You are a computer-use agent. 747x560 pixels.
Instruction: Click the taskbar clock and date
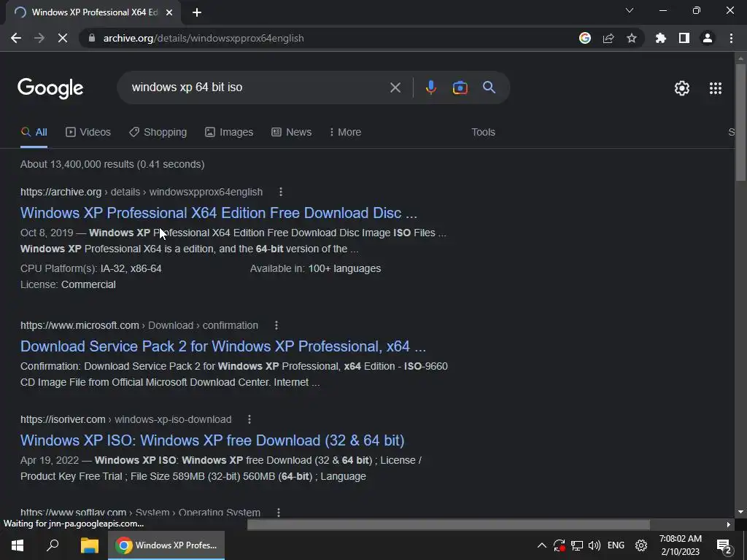click(681, 545)
